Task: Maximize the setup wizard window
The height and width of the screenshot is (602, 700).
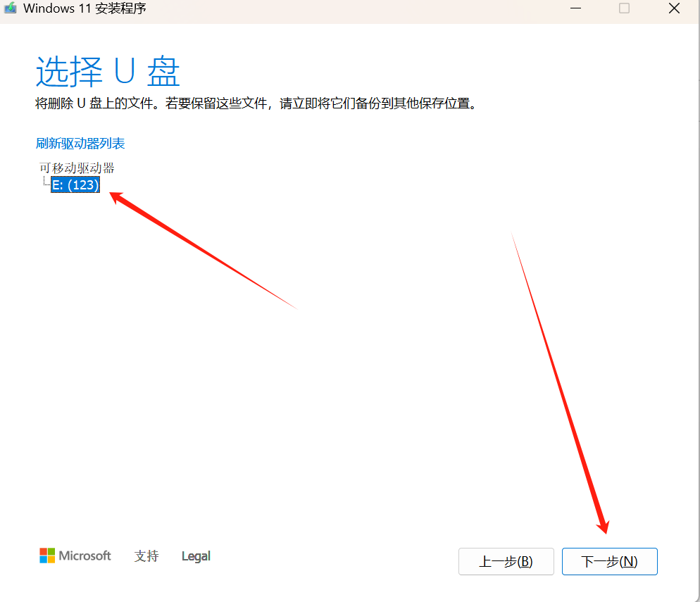Action: [623, 8]
